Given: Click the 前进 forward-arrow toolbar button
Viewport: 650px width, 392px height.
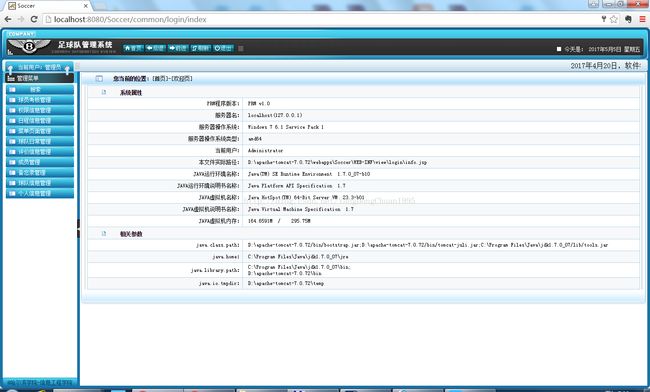Looking at the screenshot, I should (x=178, y=48).
